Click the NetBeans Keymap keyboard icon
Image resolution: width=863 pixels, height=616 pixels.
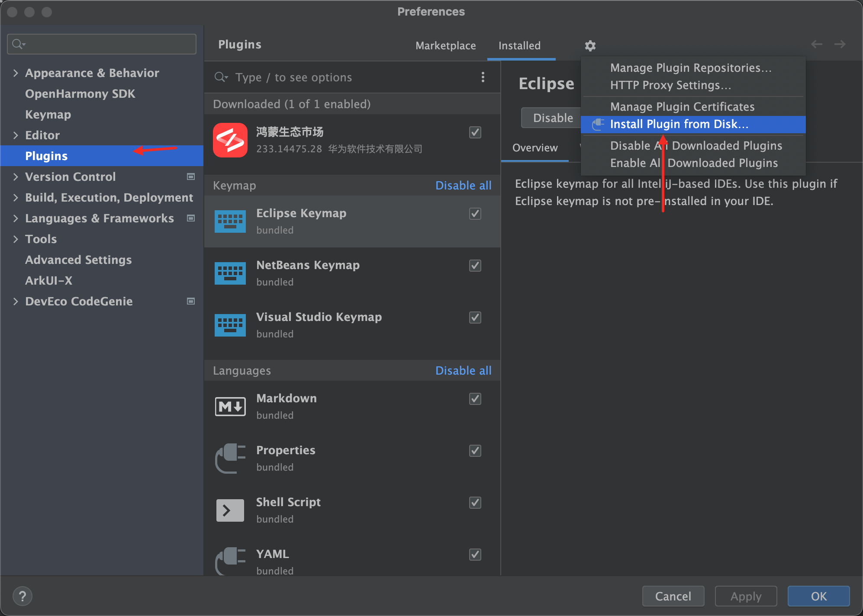click(x=230, y=273)
